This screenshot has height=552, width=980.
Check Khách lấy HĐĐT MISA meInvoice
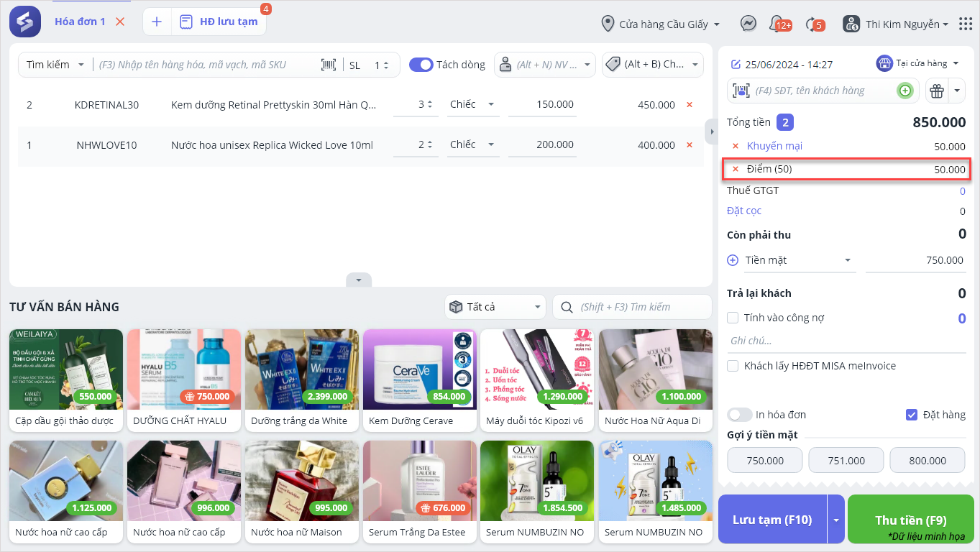click(733, 366)
